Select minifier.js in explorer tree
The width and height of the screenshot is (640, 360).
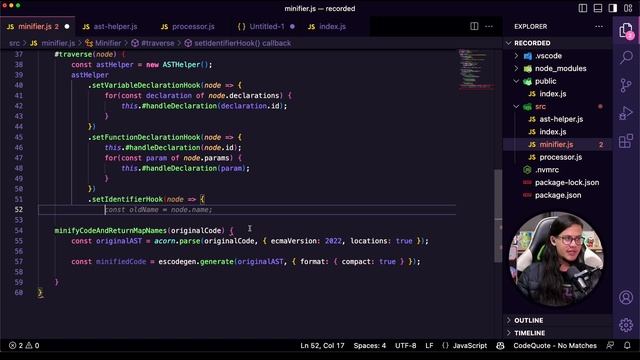pyautogui.click(x=557, y=144)
